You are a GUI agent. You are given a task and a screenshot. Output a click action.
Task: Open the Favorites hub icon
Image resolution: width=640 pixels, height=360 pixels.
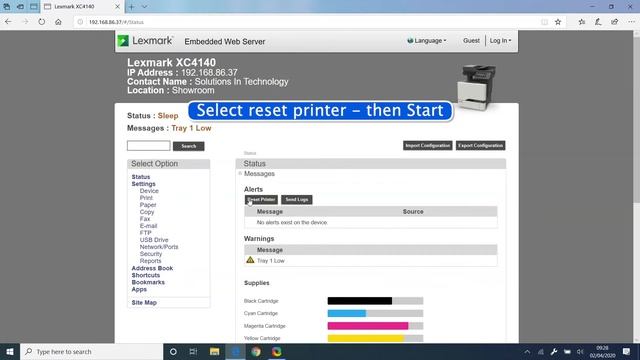pyautogui.click(x=582, y=22)
